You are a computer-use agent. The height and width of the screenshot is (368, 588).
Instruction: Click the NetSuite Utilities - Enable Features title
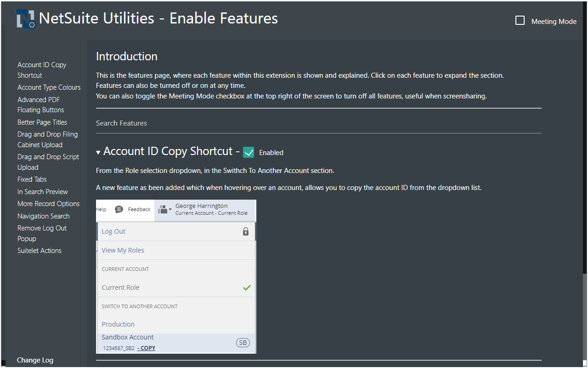point(158,18)
